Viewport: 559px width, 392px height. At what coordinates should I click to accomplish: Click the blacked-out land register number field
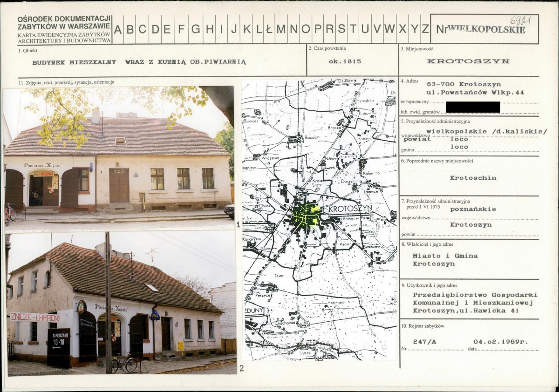point(473,107)
